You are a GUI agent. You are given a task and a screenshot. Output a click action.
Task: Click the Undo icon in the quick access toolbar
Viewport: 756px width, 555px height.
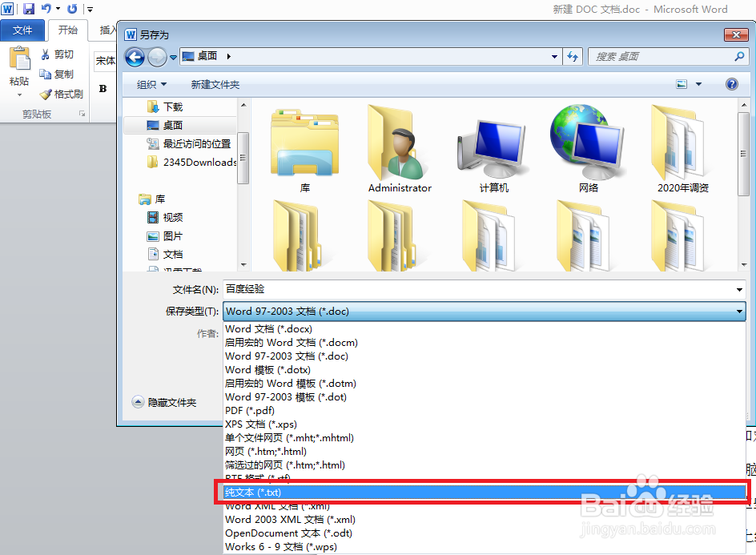click(46, 9)
